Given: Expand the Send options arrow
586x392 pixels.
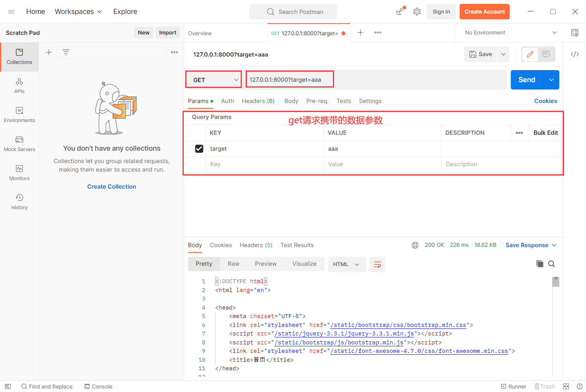Looking at the screenshot, I should pos(552,80).
